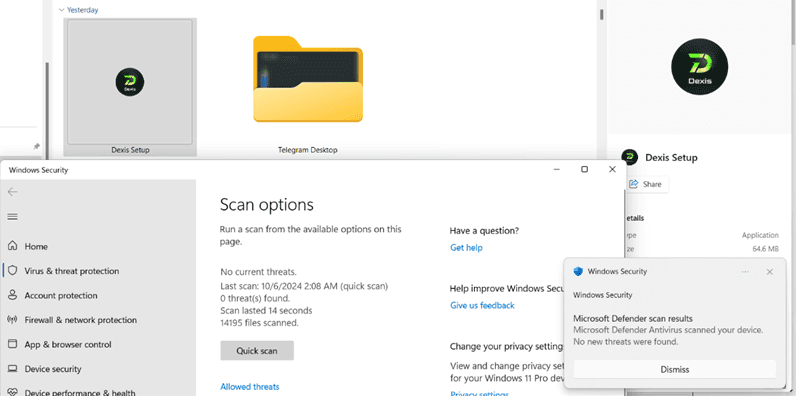Screen dimensions: 796x396
Task: Click the 'Have a question?' heading
Action: [x=484, y=230]
